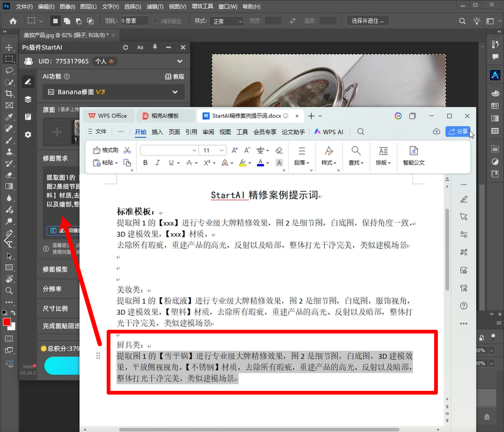Image resolution: width=504 pixels, height=432 pixels.
Task: Select the Move tool in Photoshop toolbar
Action: point(9,47)
